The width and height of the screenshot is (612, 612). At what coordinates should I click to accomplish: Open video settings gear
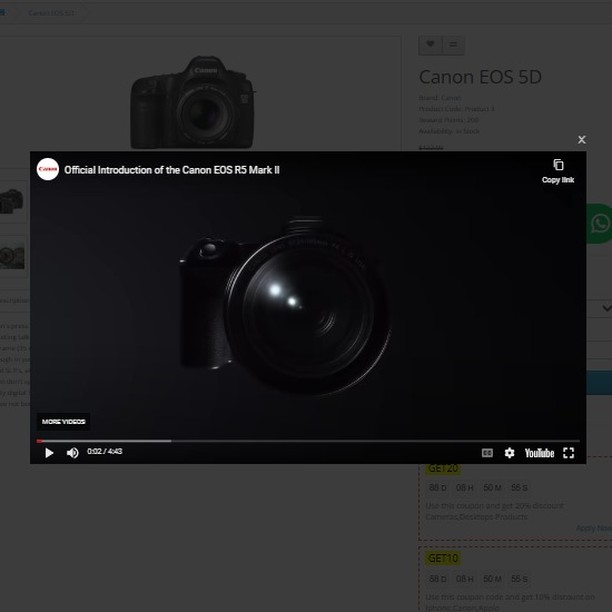(509, 453)
